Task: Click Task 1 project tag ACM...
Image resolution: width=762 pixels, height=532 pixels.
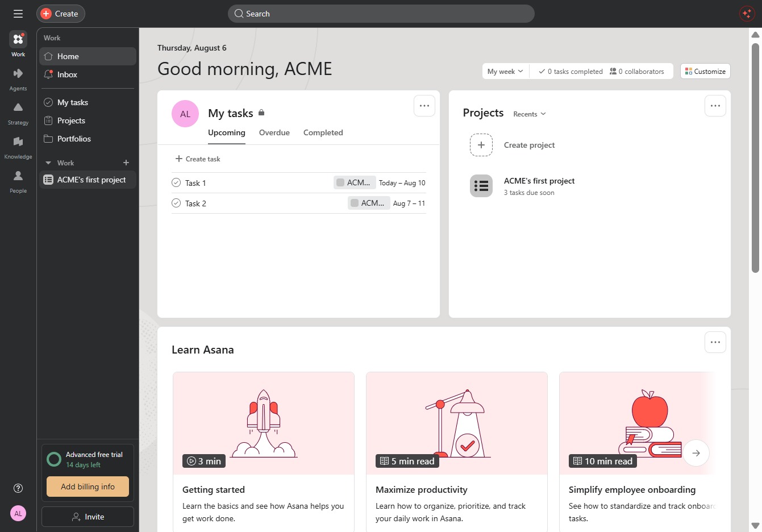Action: pos(355,182)
